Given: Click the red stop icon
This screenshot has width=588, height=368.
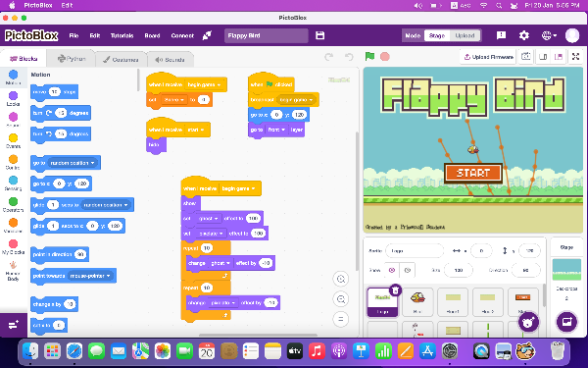Looking at the screenshot, I should click(385, 57).
